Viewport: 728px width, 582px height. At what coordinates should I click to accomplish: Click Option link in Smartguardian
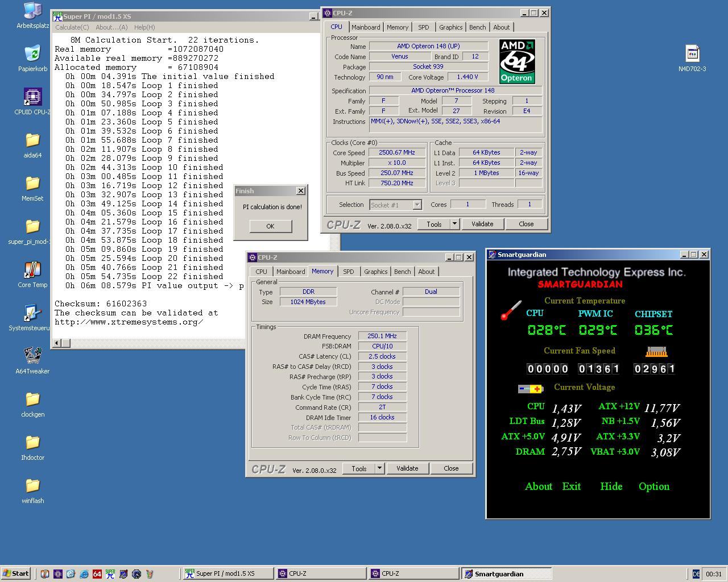[x=653, y=487]
